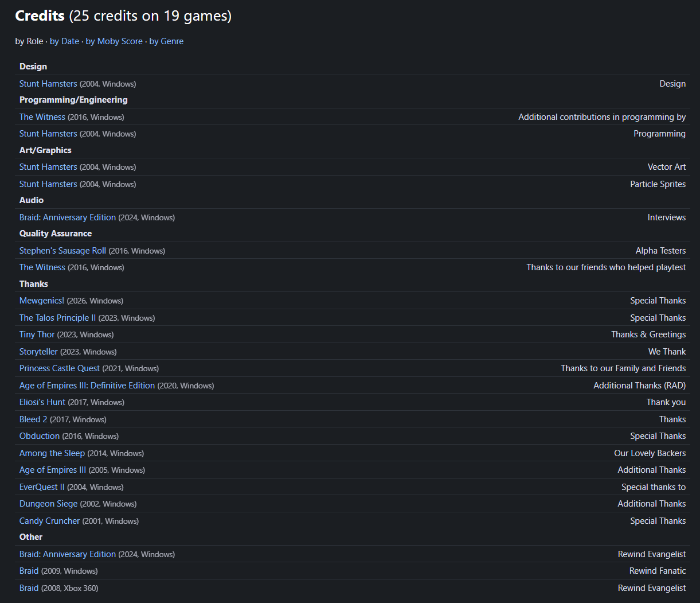
Task: Open Bleed 2 game link
Action: [x=33, y=419]
